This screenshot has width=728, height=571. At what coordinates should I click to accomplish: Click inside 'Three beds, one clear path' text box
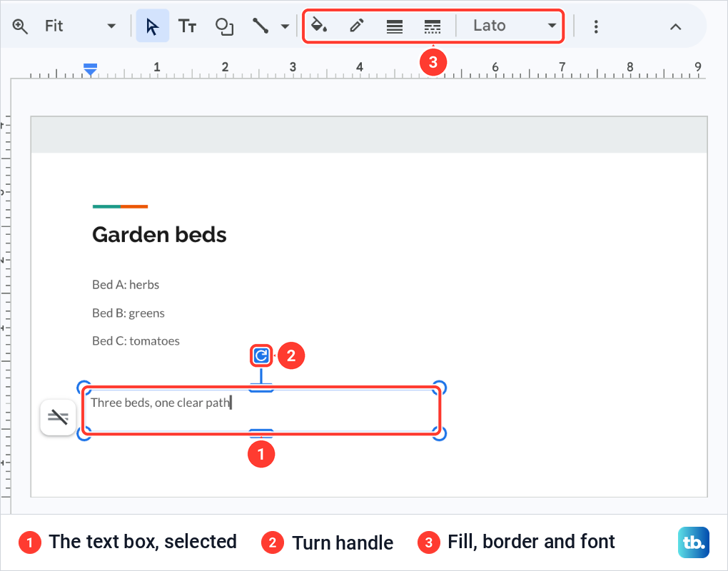261,410
